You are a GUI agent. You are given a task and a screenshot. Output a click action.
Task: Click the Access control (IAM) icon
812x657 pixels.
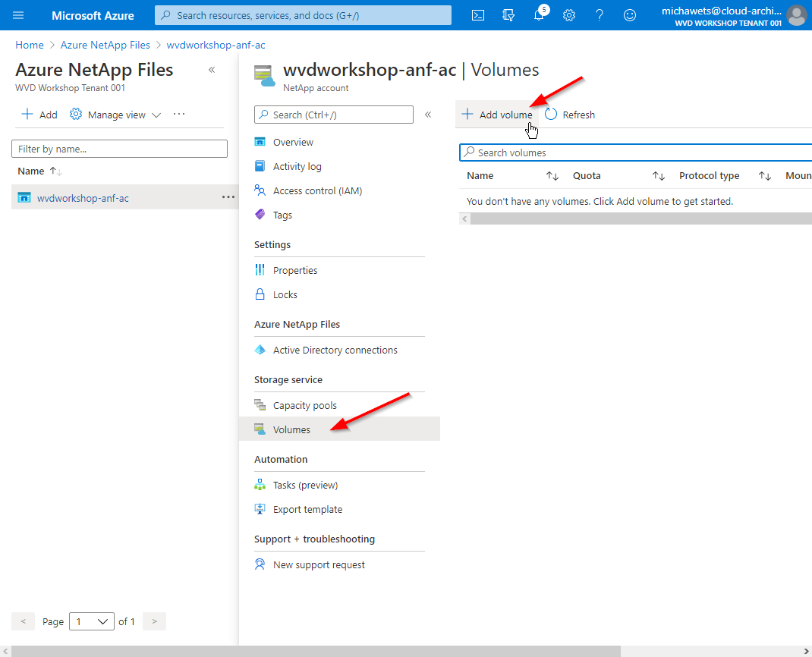[x=260, y=190]
